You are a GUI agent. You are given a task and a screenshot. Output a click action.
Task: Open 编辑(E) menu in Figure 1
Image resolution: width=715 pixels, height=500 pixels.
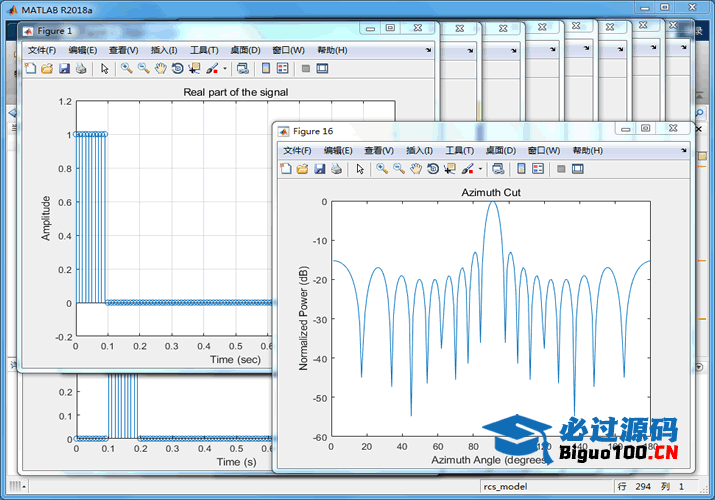click(83, 50)
